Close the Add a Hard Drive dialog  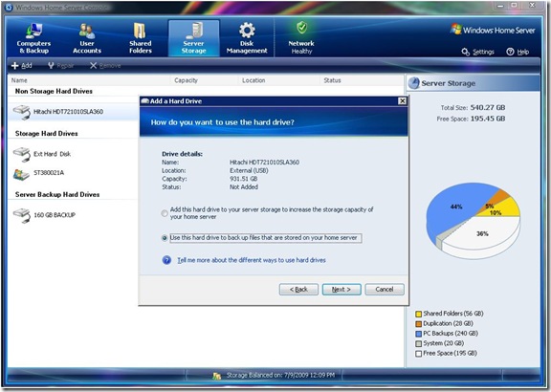click(403, 101)
